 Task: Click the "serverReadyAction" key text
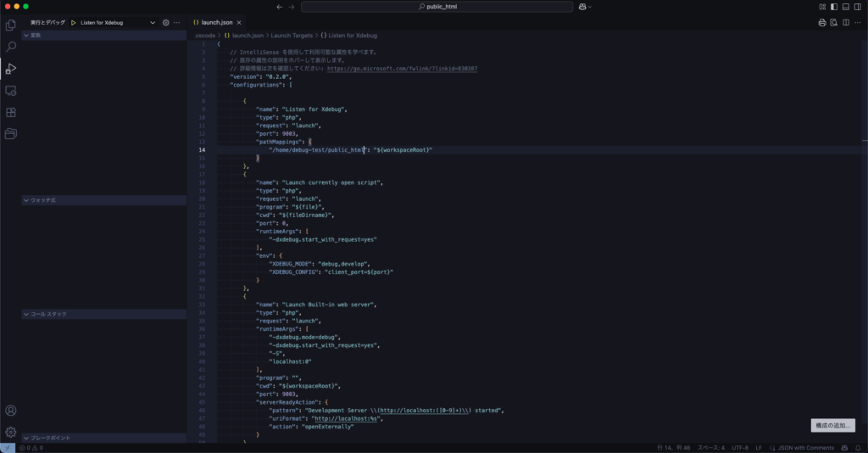(x=287, y=402)
